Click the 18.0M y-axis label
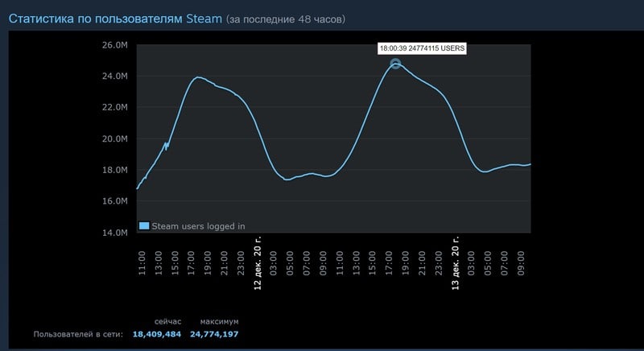644x351 pixels. tap(115, 170)
